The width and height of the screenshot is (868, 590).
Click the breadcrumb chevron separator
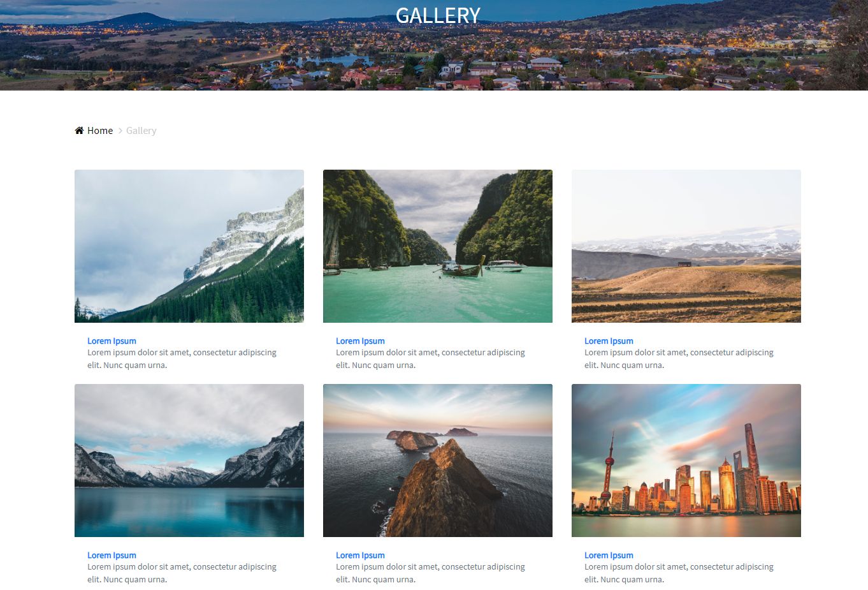120,131
